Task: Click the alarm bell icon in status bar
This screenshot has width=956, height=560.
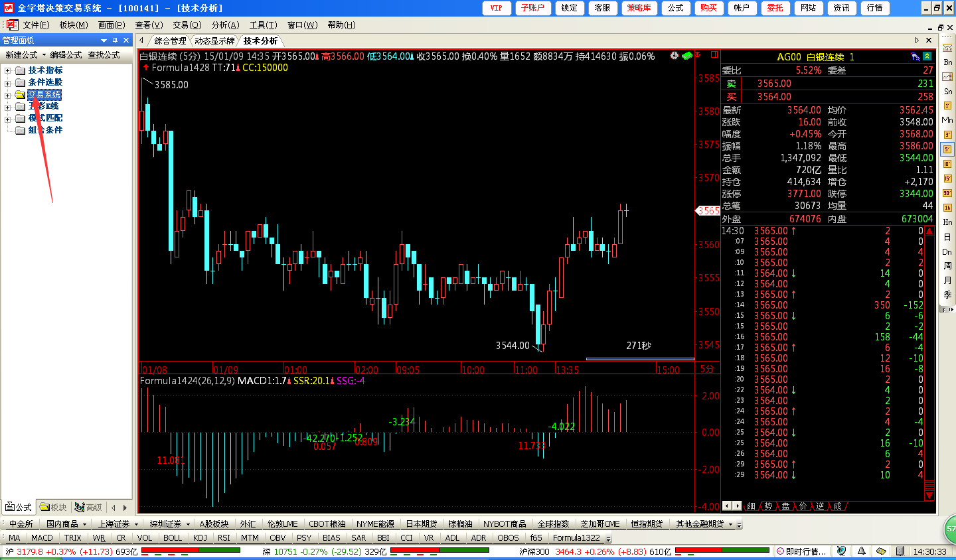Action: [x=861, y=551]
